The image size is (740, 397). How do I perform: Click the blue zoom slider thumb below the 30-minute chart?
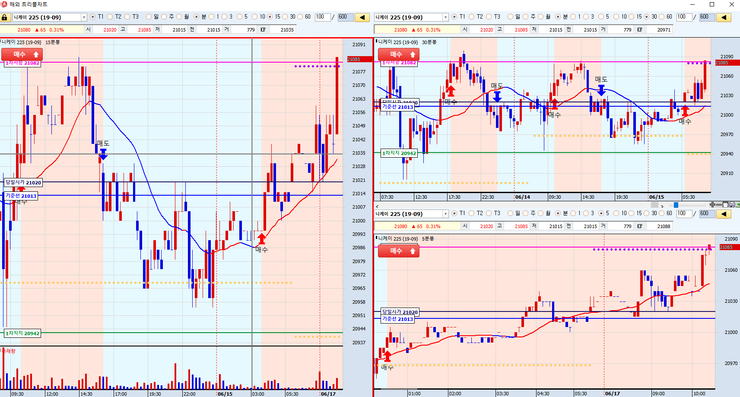pos(675,205)
